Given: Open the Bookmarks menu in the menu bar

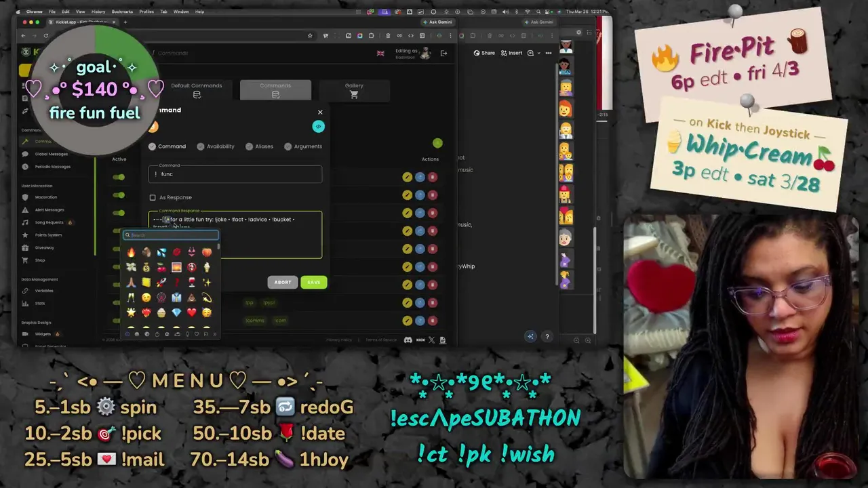Looking at the screenshot, I should (x=122, y=12).
